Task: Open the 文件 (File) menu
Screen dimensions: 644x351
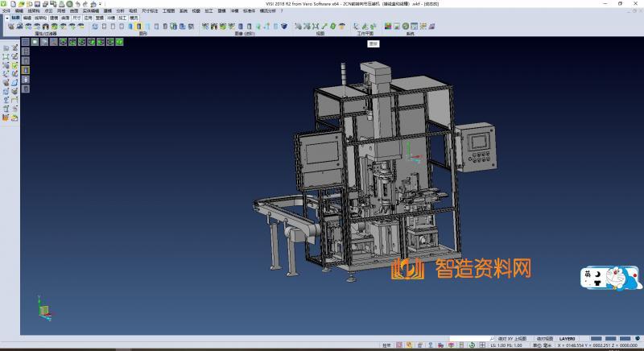Action: point(6,10)
